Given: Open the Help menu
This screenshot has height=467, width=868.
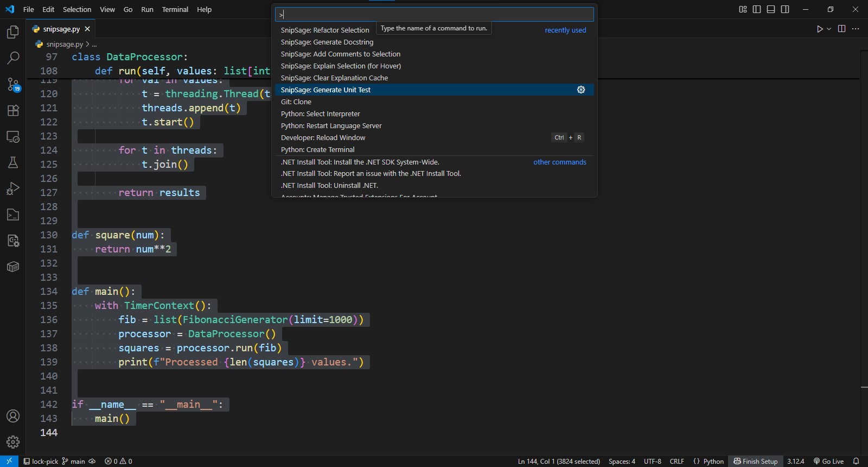Looking at the screenshot, I should point(204,9).
